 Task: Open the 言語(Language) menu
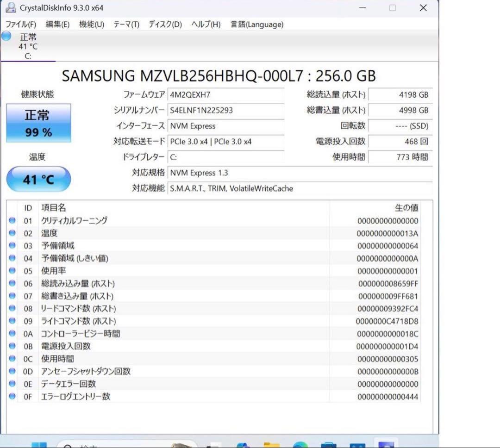[x=256, y=25]
